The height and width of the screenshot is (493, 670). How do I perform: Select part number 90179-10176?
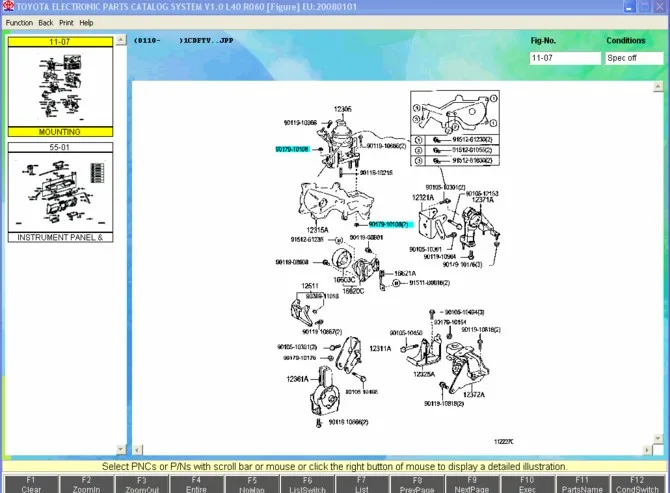point(300,358)
